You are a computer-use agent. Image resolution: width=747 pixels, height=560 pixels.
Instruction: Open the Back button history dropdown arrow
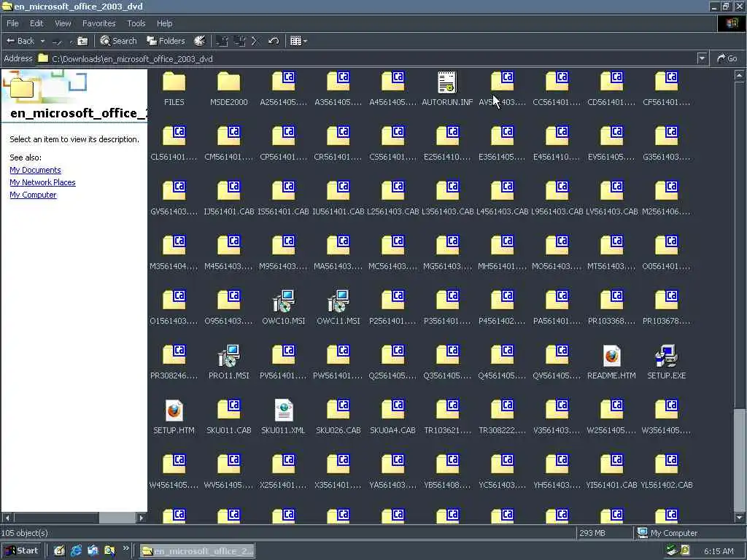[42, 42]
